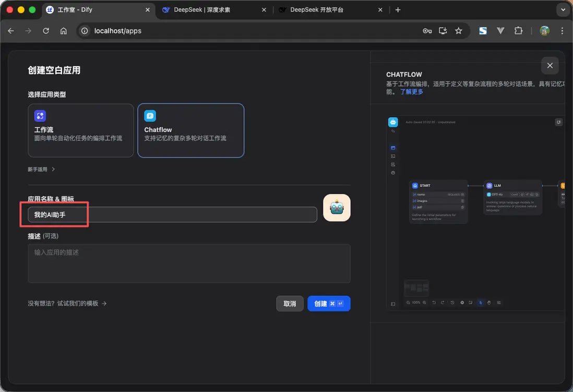Viewport: 573px width, 392px height.
Task: Click the blue 创建 button
Action: [x=329, y=303]
